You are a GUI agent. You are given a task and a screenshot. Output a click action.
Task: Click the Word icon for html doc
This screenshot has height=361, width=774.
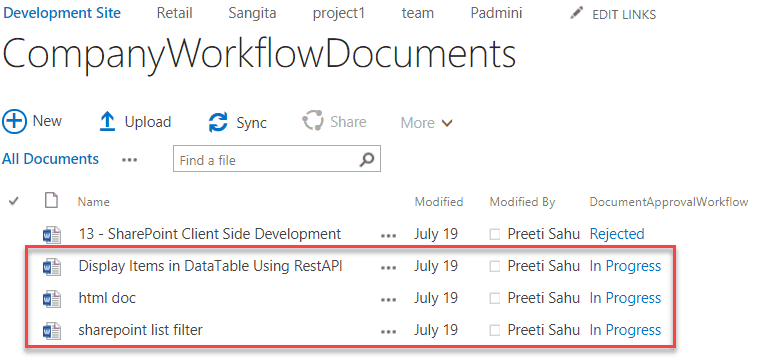click(x=52, y=298)
